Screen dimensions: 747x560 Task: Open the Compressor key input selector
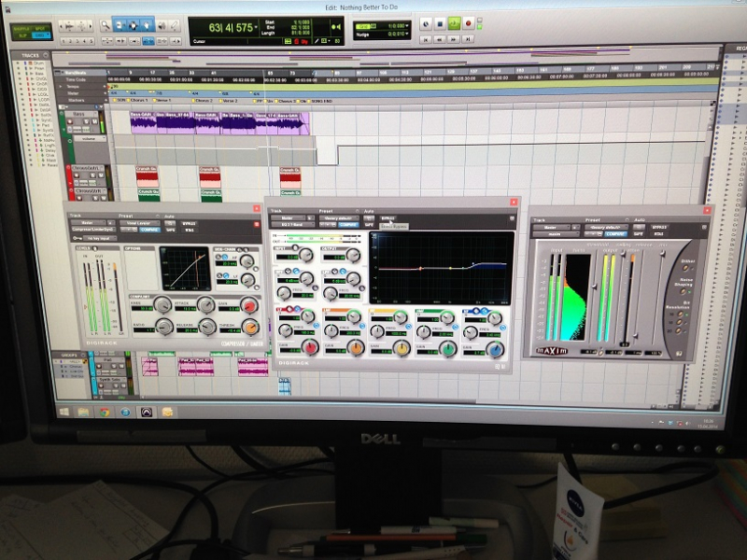click(x=99, y=238)
